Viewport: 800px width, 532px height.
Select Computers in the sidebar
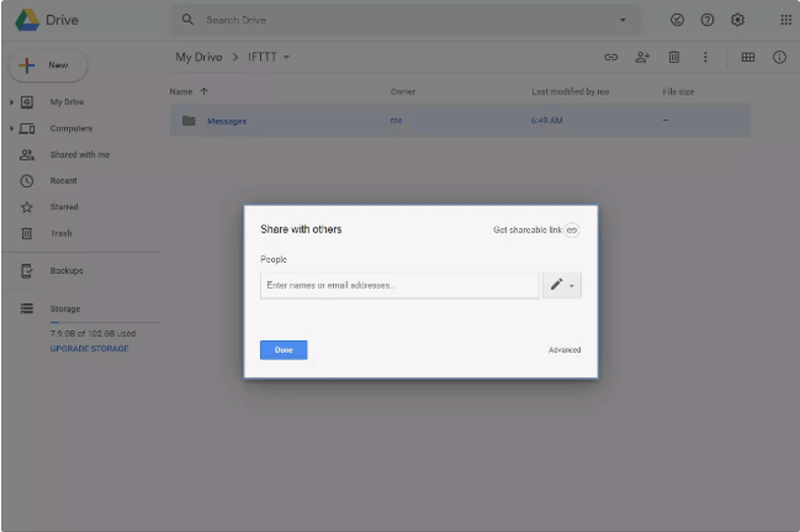pos(71,128)
